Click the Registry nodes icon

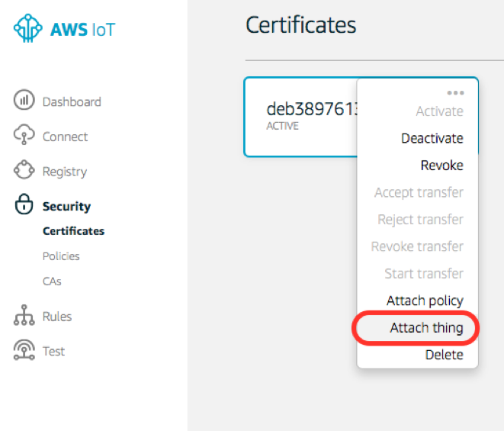click(x=24, y=171)
